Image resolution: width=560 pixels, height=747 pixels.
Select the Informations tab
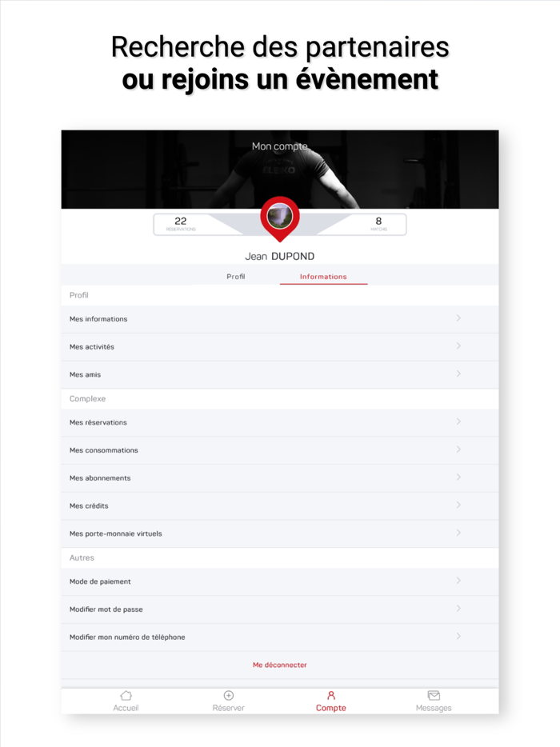point(323,276)
